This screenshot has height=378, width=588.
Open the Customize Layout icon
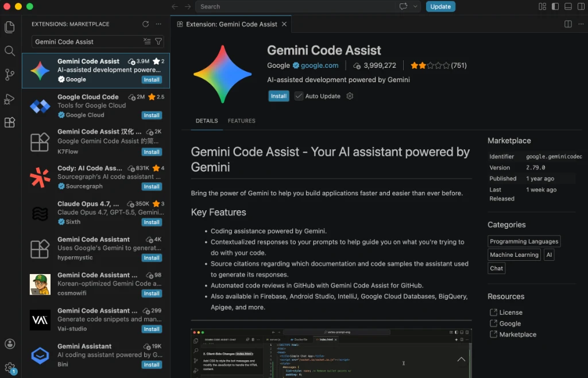point(542,6)
